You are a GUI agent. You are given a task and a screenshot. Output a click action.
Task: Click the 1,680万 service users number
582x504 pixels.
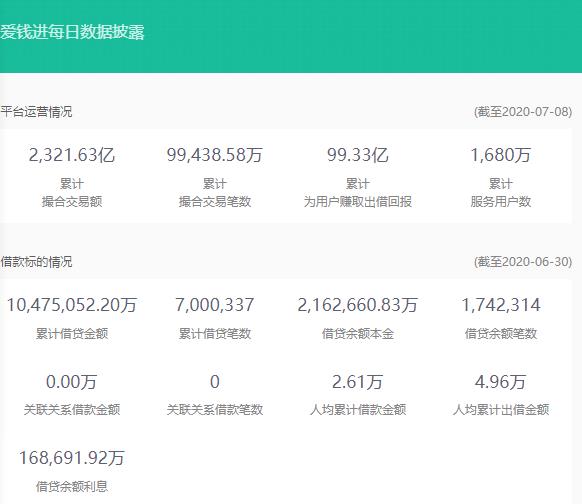pyautogui.click(x=500, y=155)
